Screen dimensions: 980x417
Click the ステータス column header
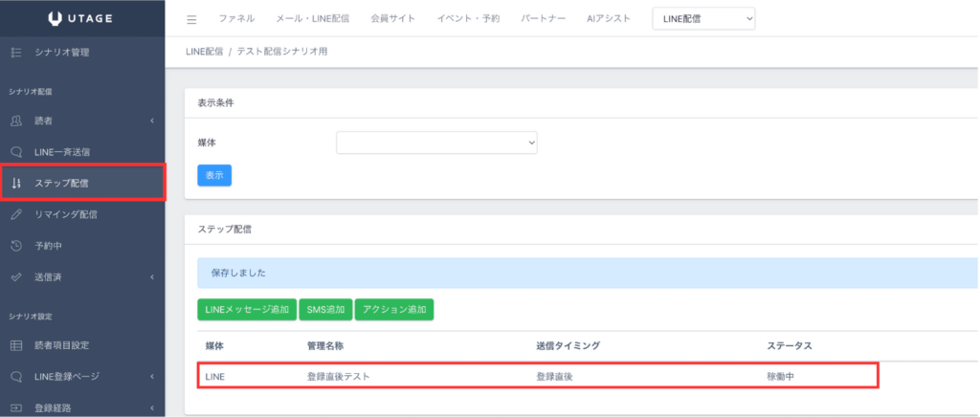click(x=790, y=346)
